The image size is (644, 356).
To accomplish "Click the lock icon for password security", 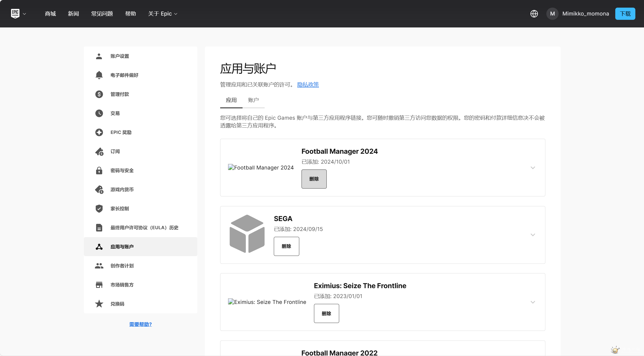I will (x=99, y=171).
